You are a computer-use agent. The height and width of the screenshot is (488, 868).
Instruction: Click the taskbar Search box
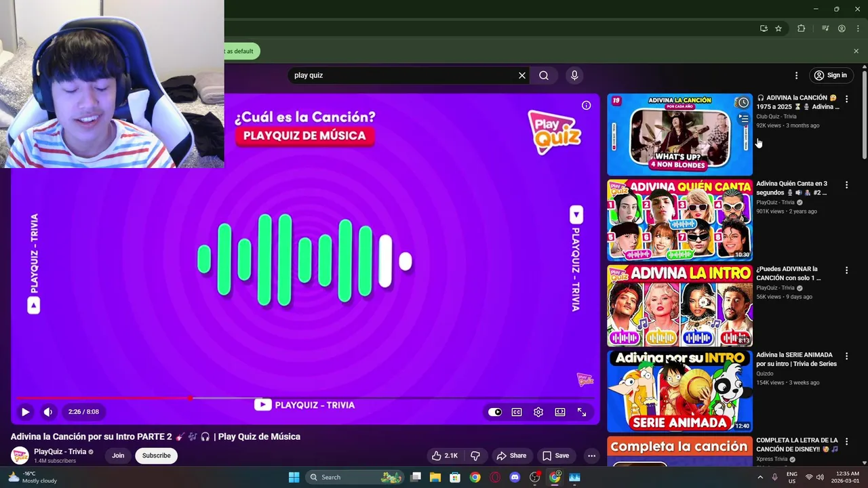click(x=354, y=477)
